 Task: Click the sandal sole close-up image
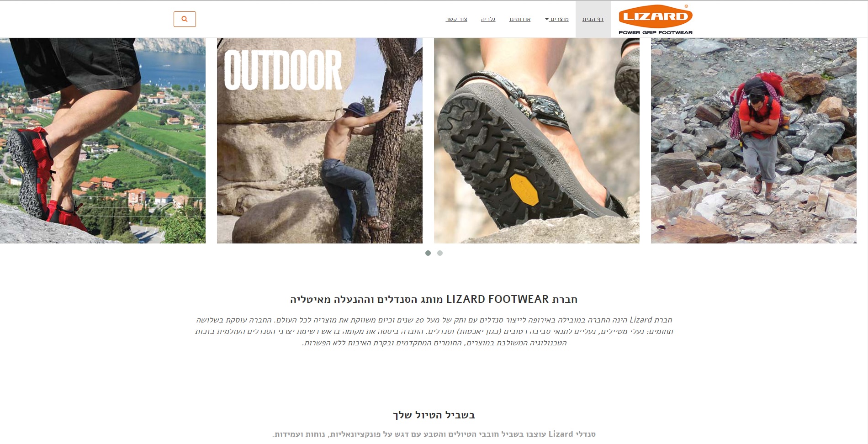click(x=537, y=141)
